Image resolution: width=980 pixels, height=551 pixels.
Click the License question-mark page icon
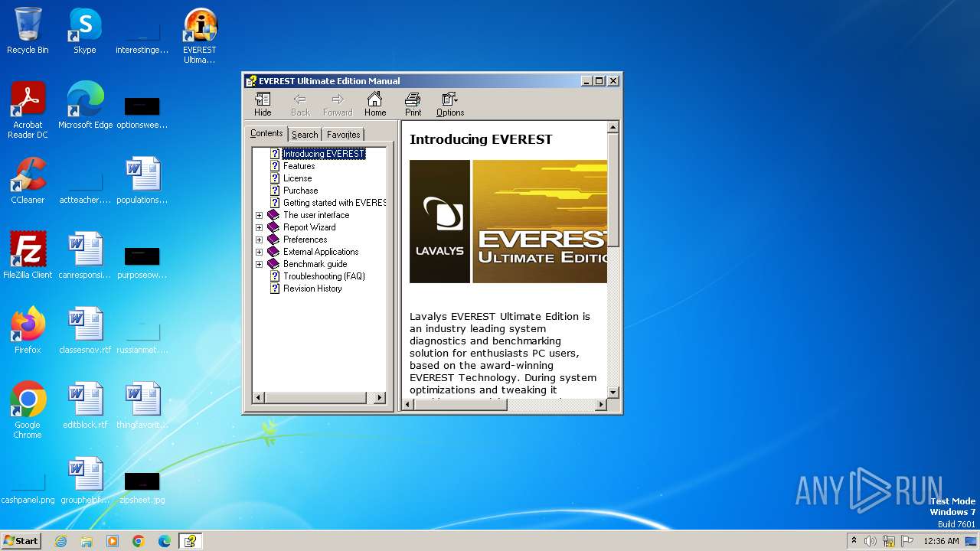click(275, 178)
